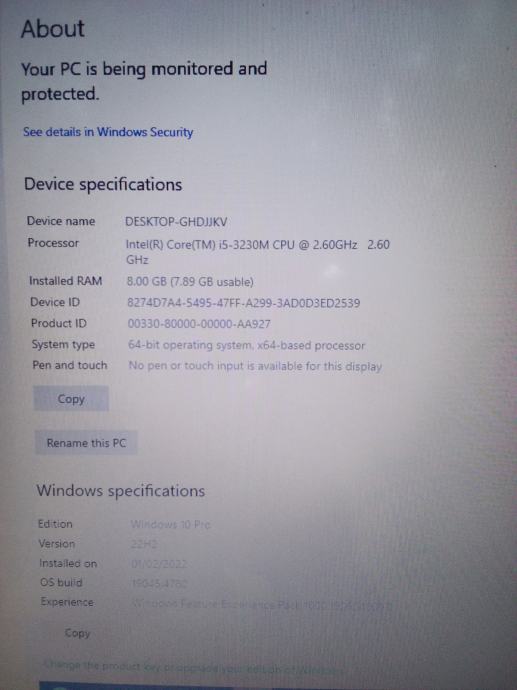Click the About page heading

coord(53,29)
